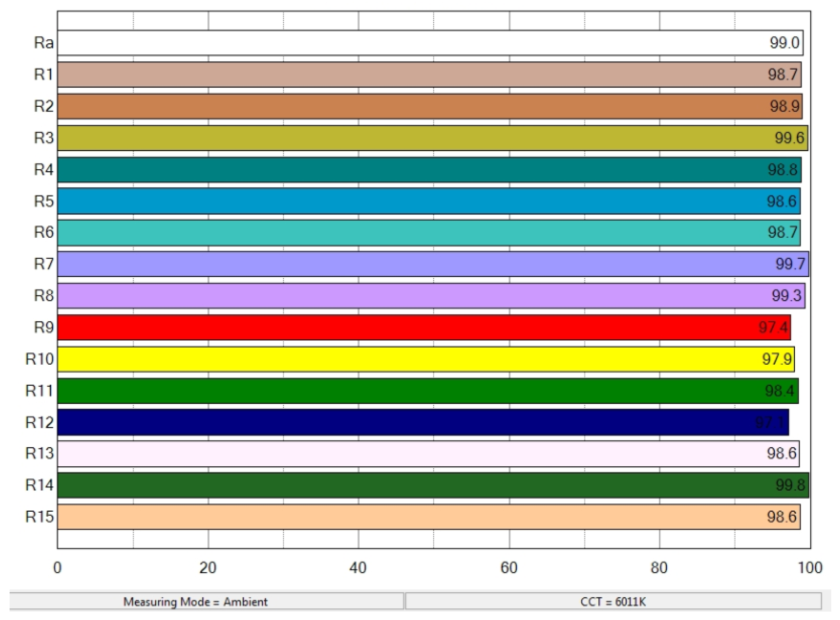
Task: Click the 99.0 value label on Ra
Action: [784, 43]
